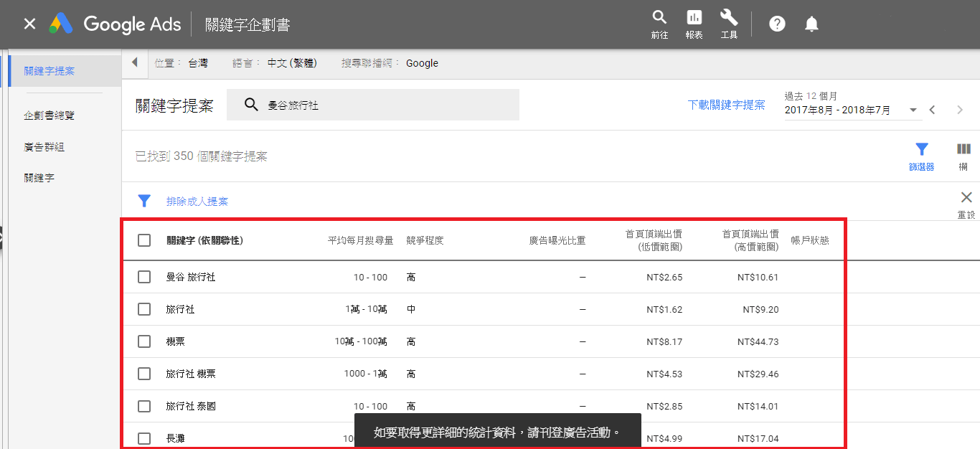
Task: Go to previous date period arrow
Action: tap(933, 110)
